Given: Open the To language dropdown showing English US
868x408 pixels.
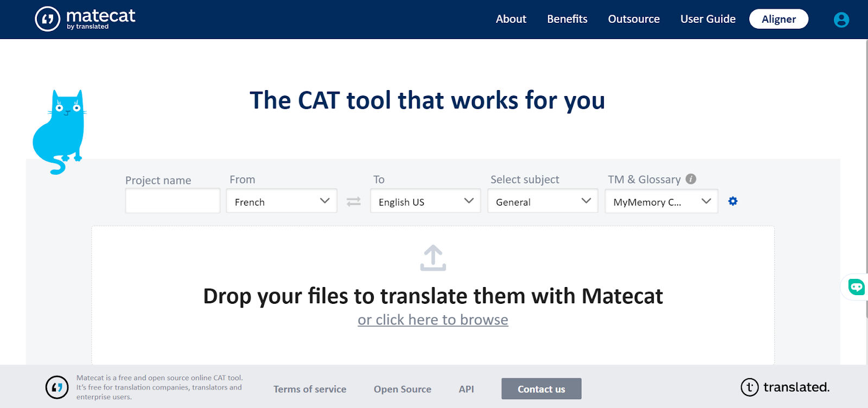Looking at the screenshot, I should point(425,201).
